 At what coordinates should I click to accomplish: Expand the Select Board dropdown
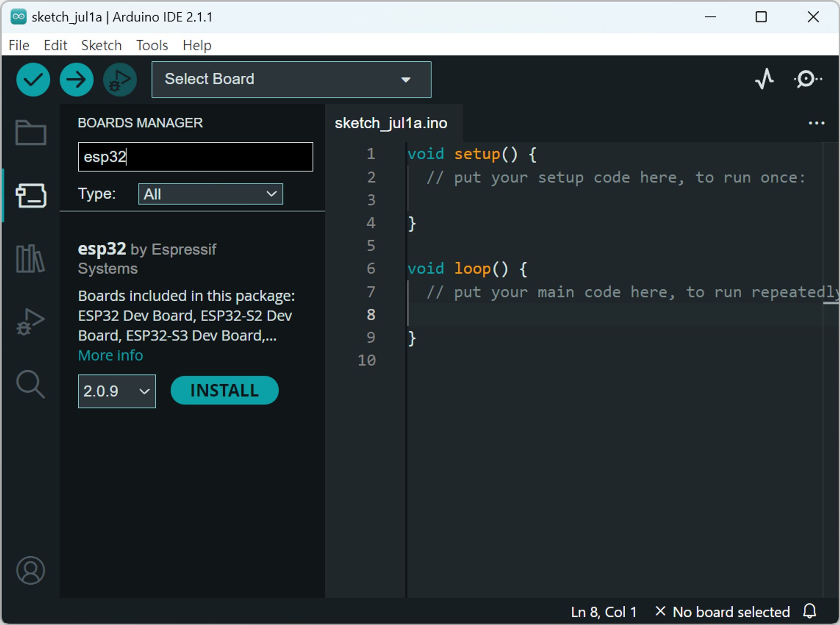pos(291,80)
